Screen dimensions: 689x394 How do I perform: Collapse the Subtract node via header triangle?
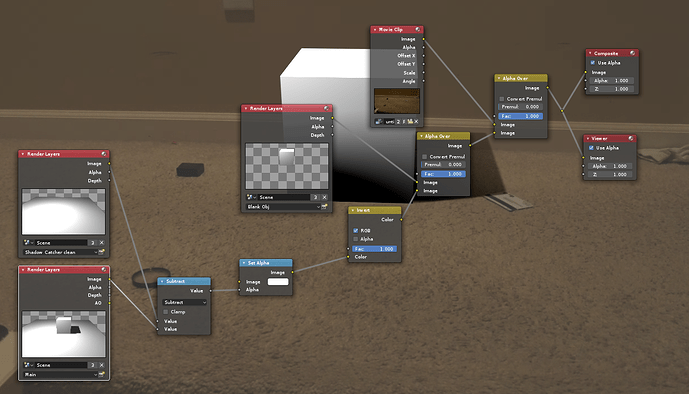(162, 281)
